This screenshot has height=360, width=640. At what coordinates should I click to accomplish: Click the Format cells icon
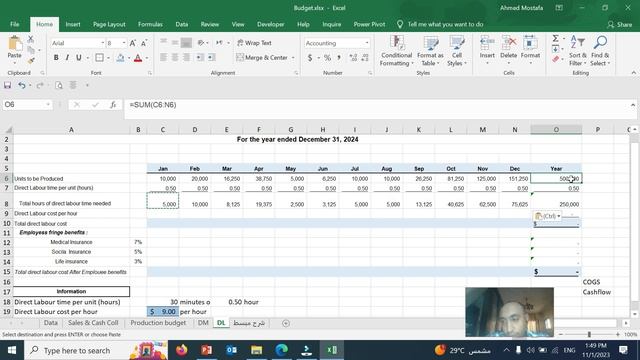(530, 43)
